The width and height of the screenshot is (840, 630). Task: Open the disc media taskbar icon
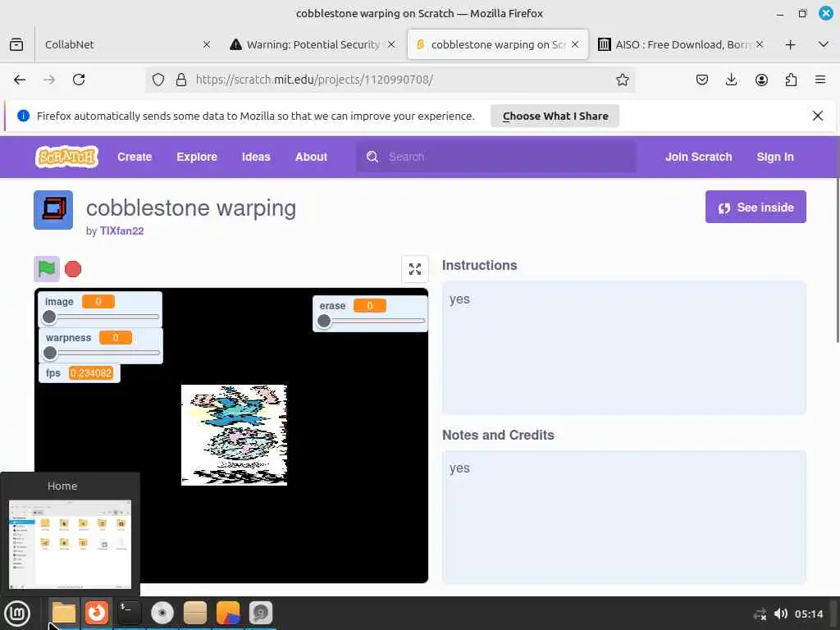pyautogui.click(x=162, y=613)
